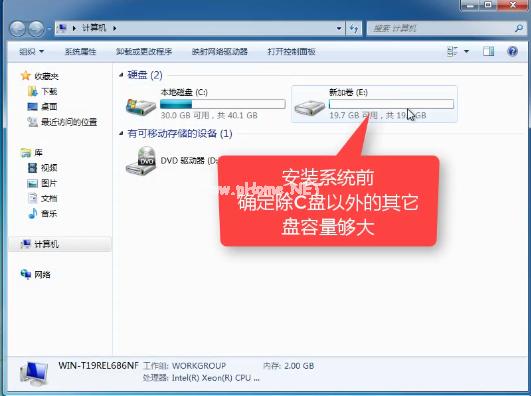Click the 桌面 icon in favorites
The width and height of the screenshot is (531, 396).
point(33,107)
